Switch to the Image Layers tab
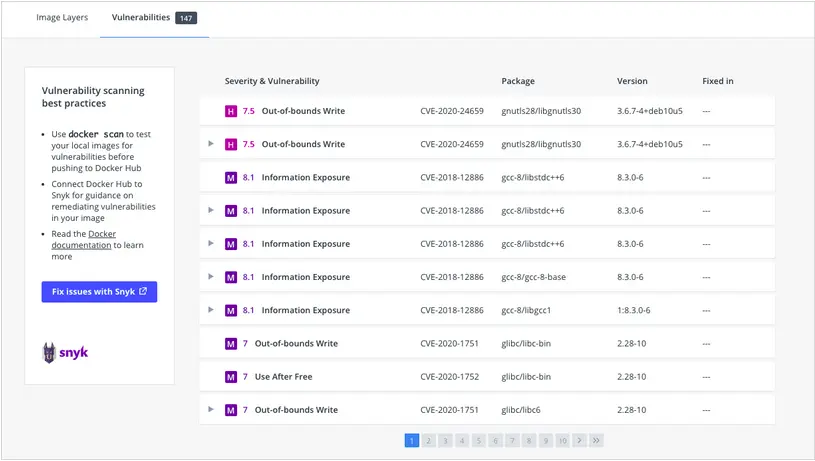The image size is (815, 461). pos(62,18)
